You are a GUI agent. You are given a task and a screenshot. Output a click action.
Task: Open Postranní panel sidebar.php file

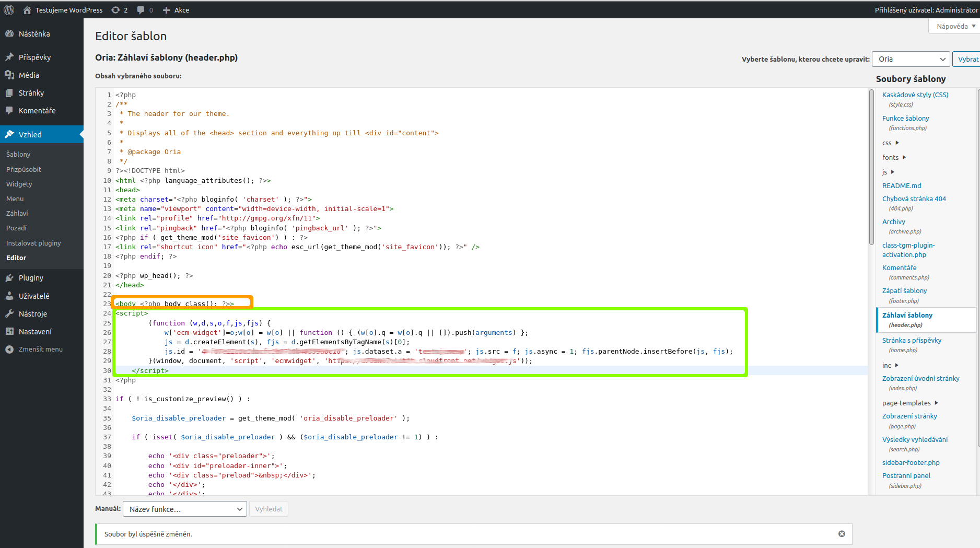(906, 475)
